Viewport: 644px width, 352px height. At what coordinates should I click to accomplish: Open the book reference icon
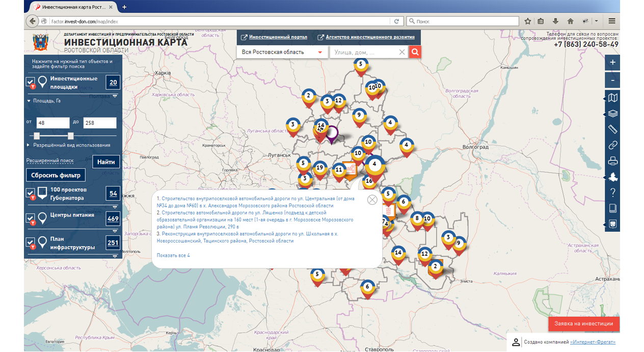pos(613,208)
